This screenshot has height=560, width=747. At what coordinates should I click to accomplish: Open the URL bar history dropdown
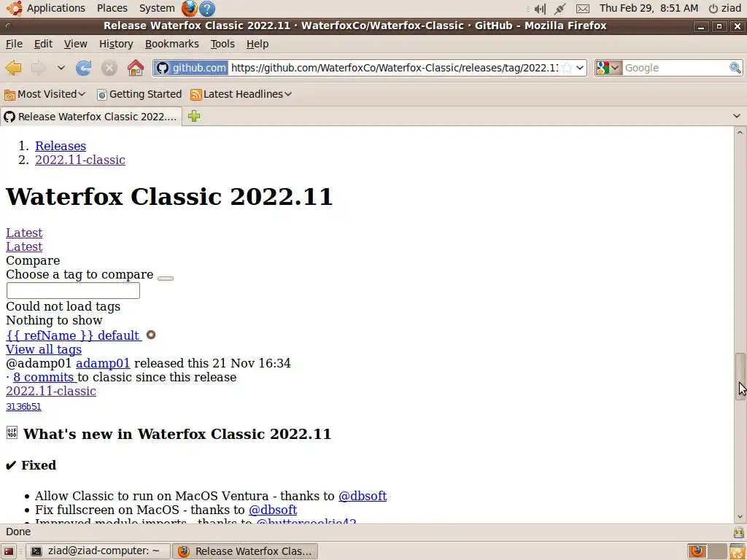click(580, 68)
